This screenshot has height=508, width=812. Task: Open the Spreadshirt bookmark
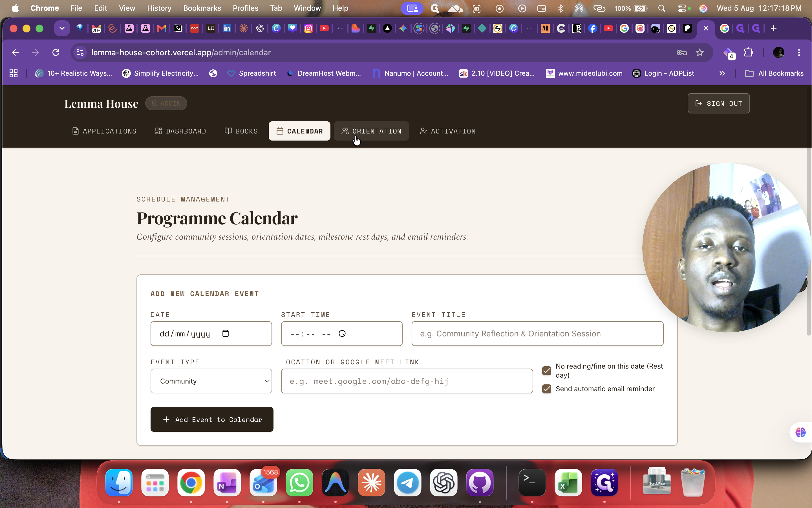(x=252, y=73)
